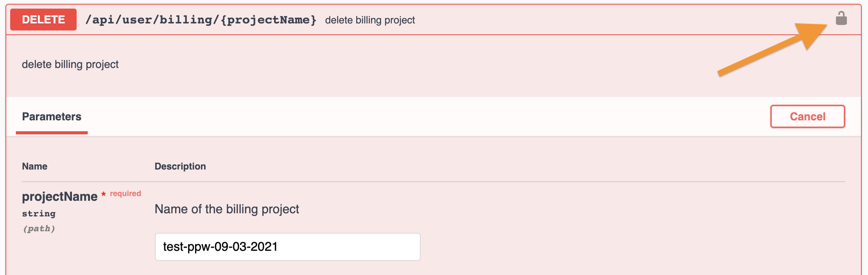Click the operation description text below header
The width and height of the screenshot is (868, 275).
point(70,64)
